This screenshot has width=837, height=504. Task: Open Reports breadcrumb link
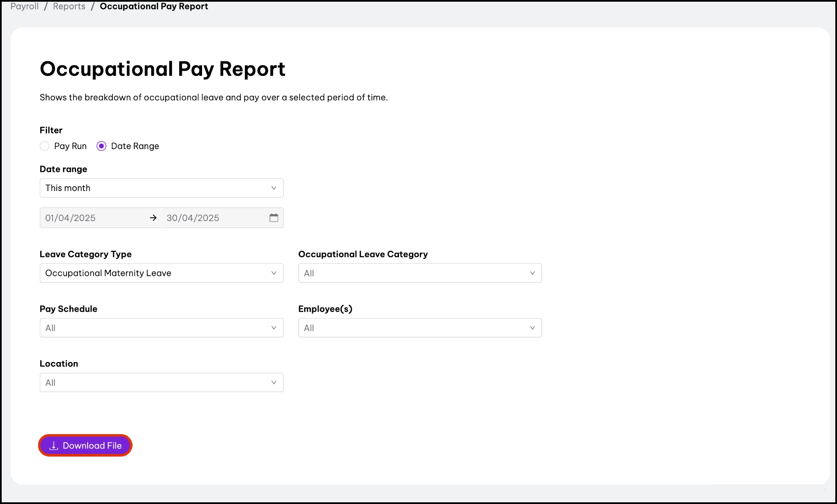click(x=69, y=6)
